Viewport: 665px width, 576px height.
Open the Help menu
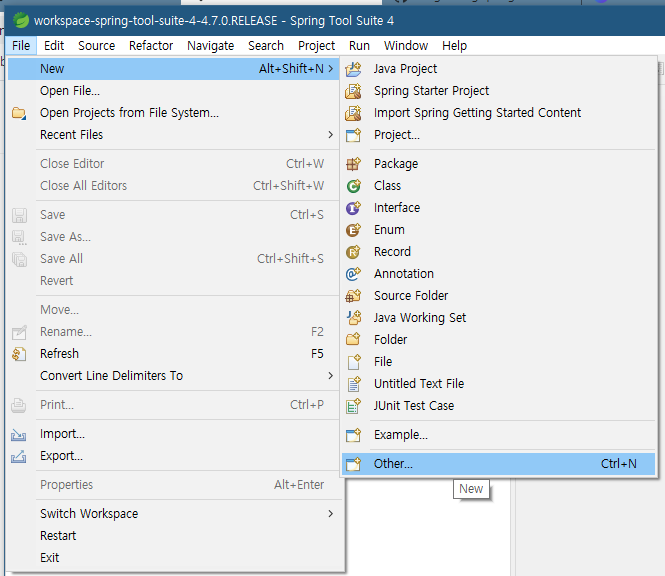pyautogui.click(x=454, y=45)
